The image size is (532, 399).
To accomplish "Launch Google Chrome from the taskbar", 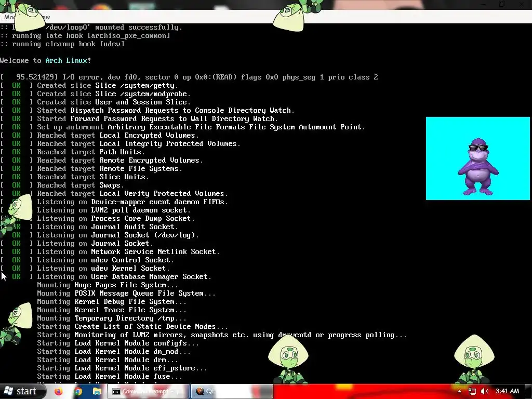I will pyautogui.click(x=78, y=391).
